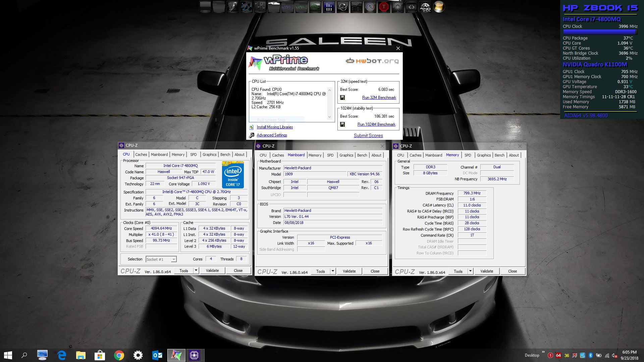This screenshot has width=644, height=362.
Task: Click Run 1024M Benchmark link
Action: [376, 124]
